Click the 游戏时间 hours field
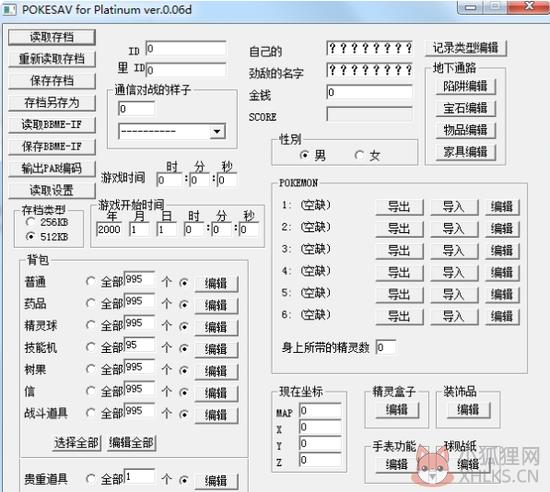Viewport: 550px width, 492px height. pyautogui.click(x=169, y=180)
